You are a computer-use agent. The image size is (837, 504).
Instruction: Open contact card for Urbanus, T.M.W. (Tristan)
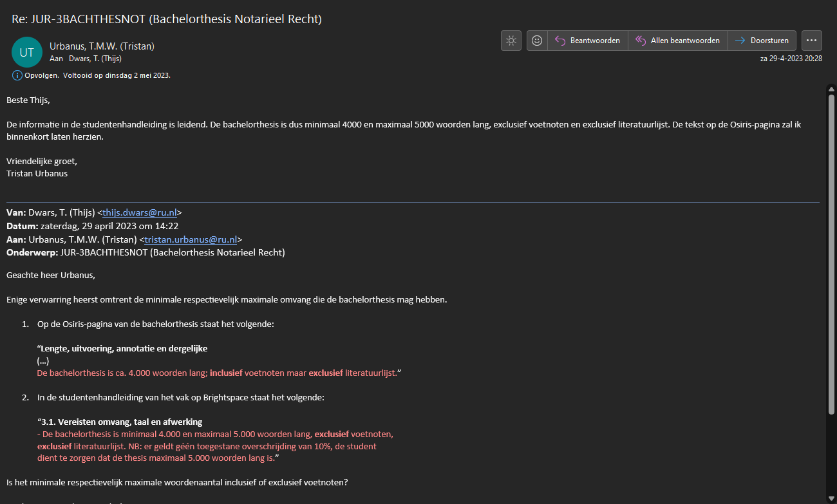click(102, 46)
